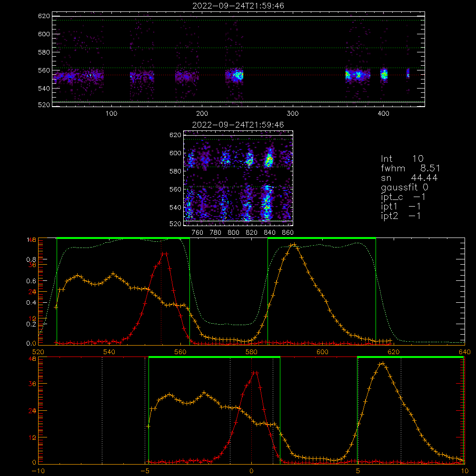Click the 5 label on the bottom plot x-axis
This screenshot has height=476, width=476.
click(x=358, y=471)
